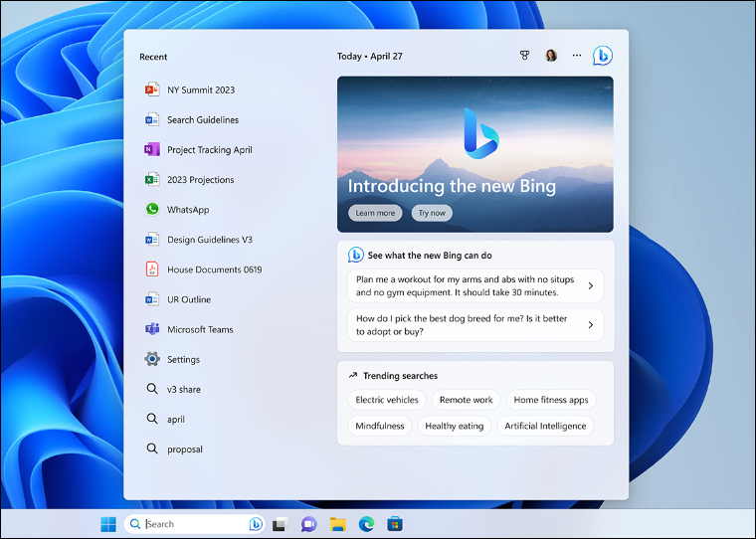Click the Word icon next to UR Outline

[152, 299]
